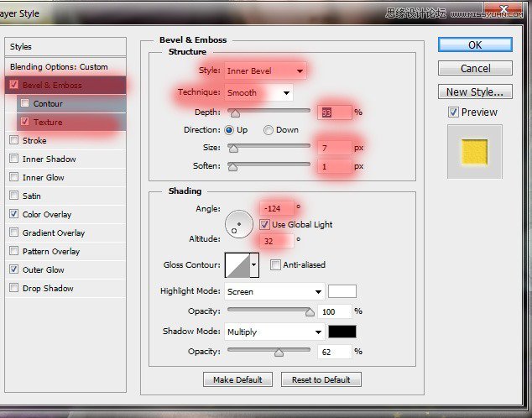Select the Stroke effect row label

tap(34, 140)
